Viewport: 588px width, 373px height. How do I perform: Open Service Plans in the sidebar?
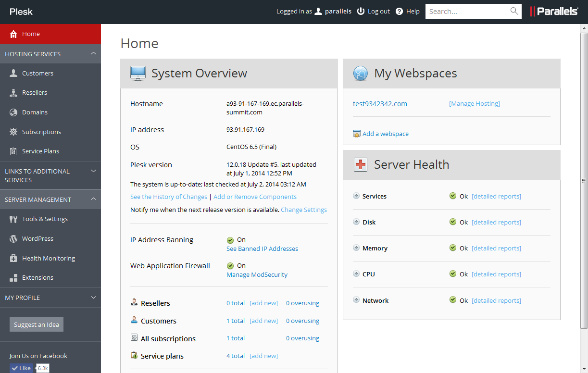coord(40,151)
